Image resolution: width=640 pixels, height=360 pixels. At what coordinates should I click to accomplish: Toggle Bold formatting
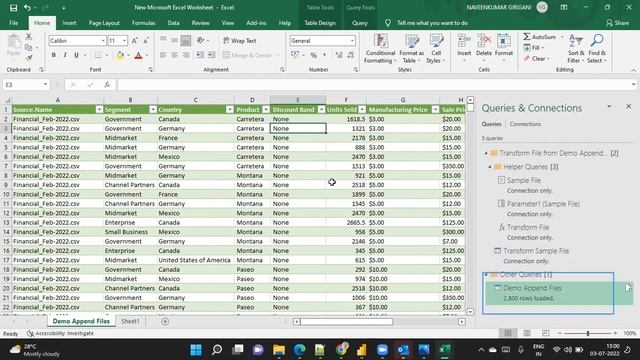point(53,55)
